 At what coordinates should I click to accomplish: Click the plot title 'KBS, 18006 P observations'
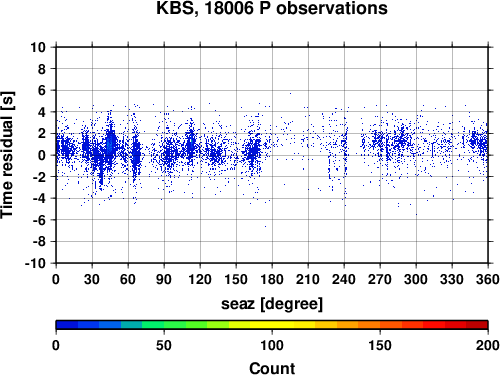pos(272,8)
